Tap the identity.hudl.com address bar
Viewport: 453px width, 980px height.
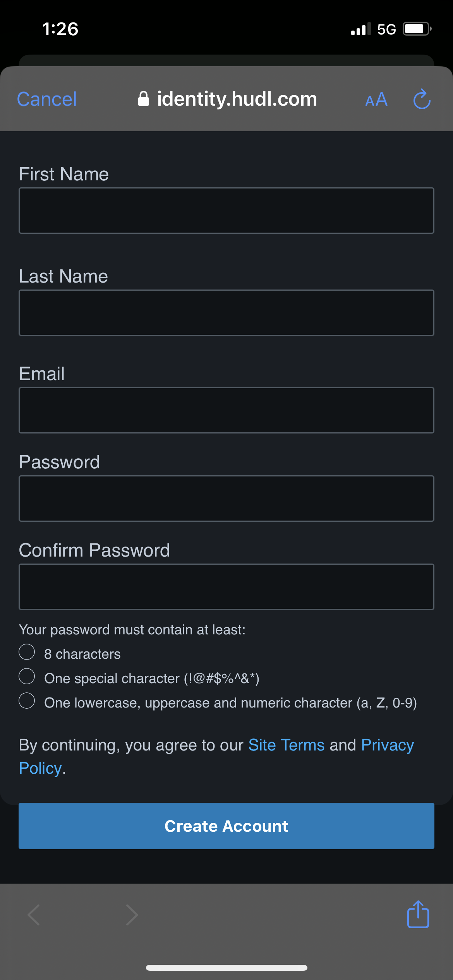click(x=237, y=99)
